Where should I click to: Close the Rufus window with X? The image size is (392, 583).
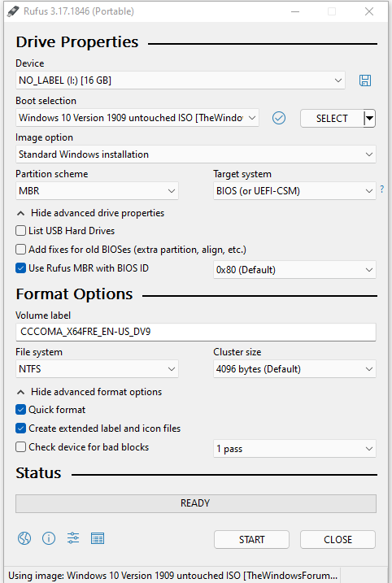point(369,11)
